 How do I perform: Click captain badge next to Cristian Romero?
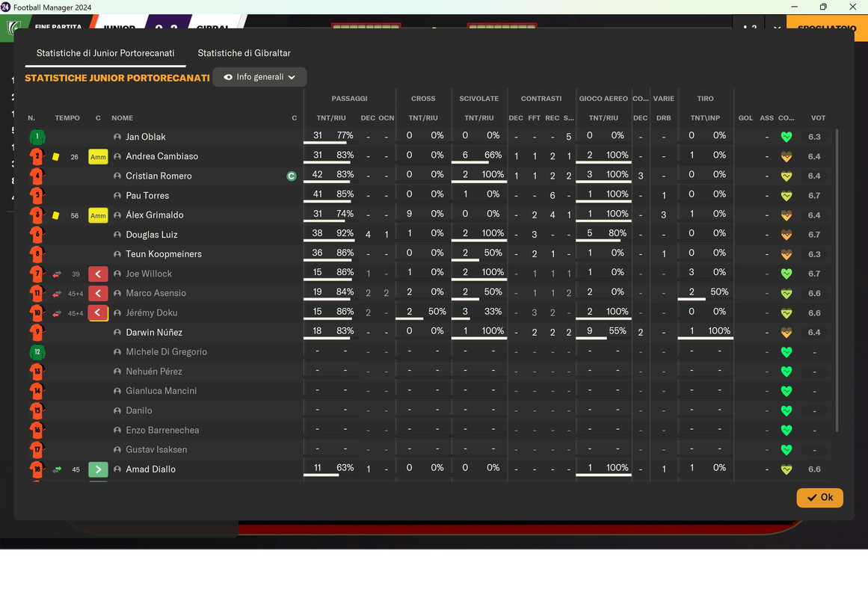click(292, 176)
